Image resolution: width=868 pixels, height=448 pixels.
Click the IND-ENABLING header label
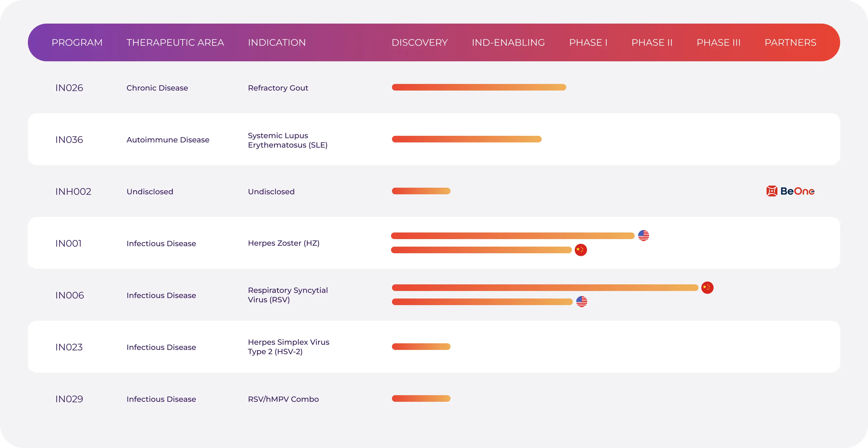click(x=508, y=42)
